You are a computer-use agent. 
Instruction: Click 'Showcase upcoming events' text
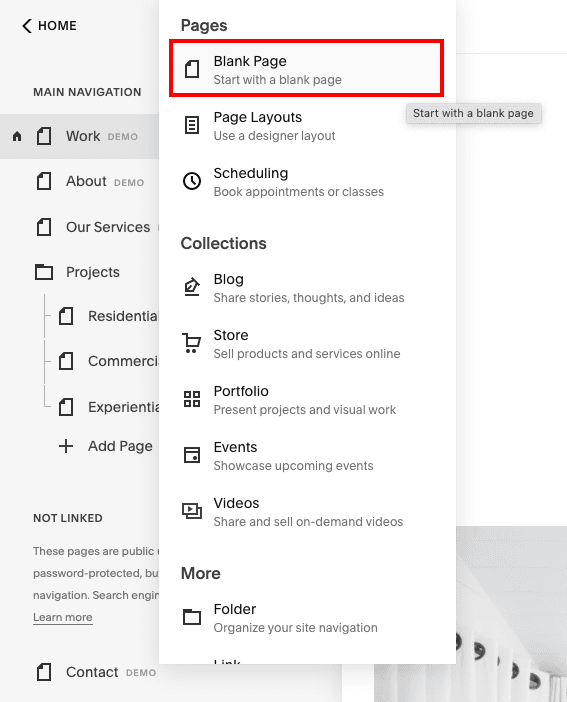coord(293,466)
